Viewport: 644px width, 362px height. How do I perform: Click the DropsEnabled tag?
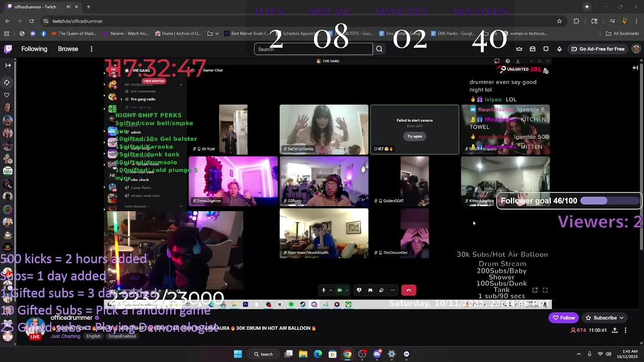pyautogui.click(x=122, y=336)
